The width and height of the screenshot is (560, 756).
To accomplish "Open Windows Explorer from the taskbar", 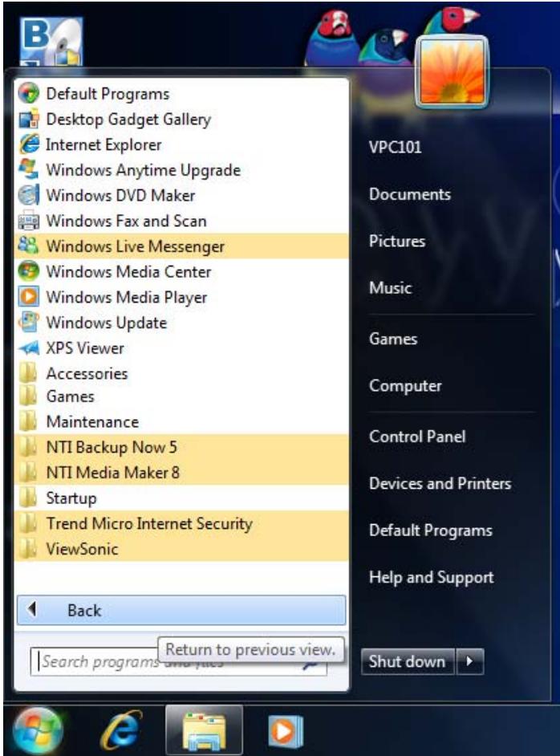I will [x=205, y=731].
